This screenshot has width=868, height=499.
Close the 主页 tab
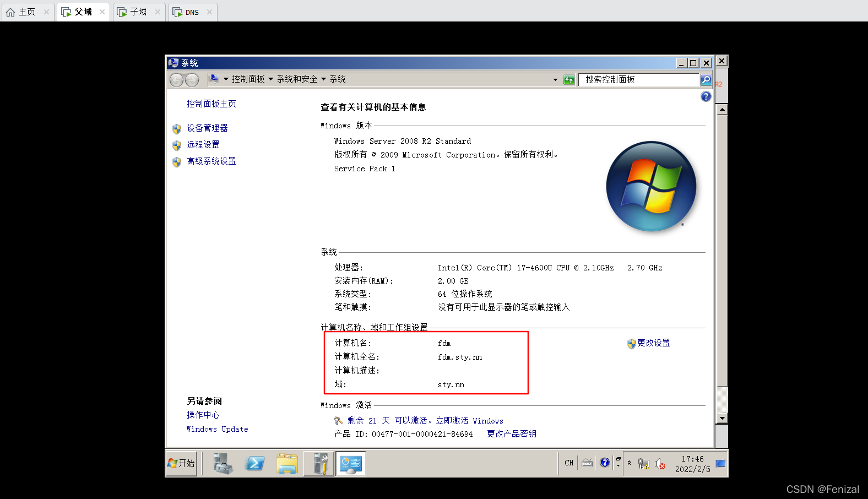[x=46, y=12]
